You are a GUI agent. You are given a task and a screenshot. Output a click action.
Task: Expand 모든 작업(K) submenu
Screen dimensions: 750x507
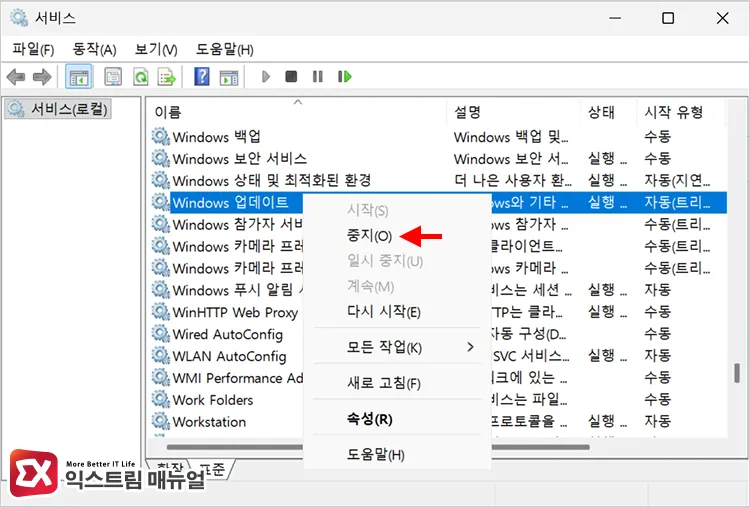click(x=397, y=347)
